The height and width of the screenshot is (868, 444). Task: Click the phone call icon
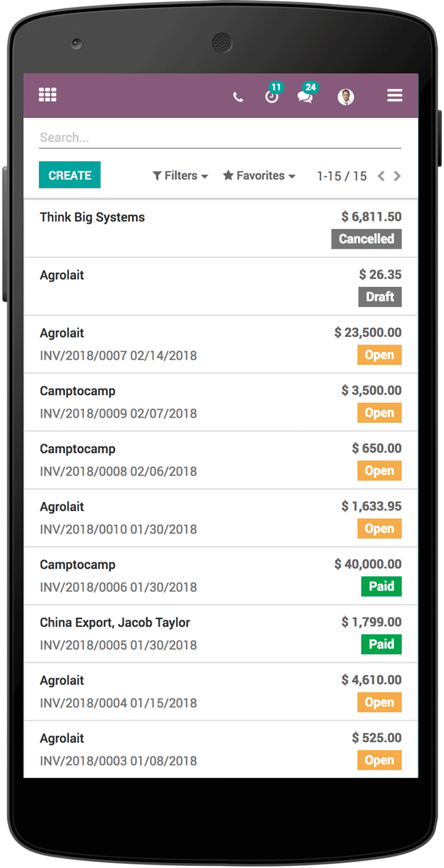[238, 97]
